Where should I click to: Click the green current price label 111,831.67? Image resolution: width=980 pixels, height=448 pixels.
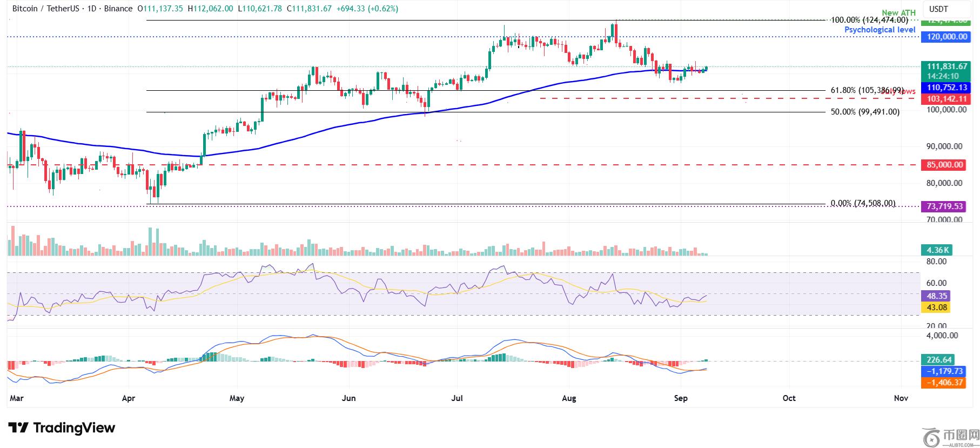click(945, 66)
